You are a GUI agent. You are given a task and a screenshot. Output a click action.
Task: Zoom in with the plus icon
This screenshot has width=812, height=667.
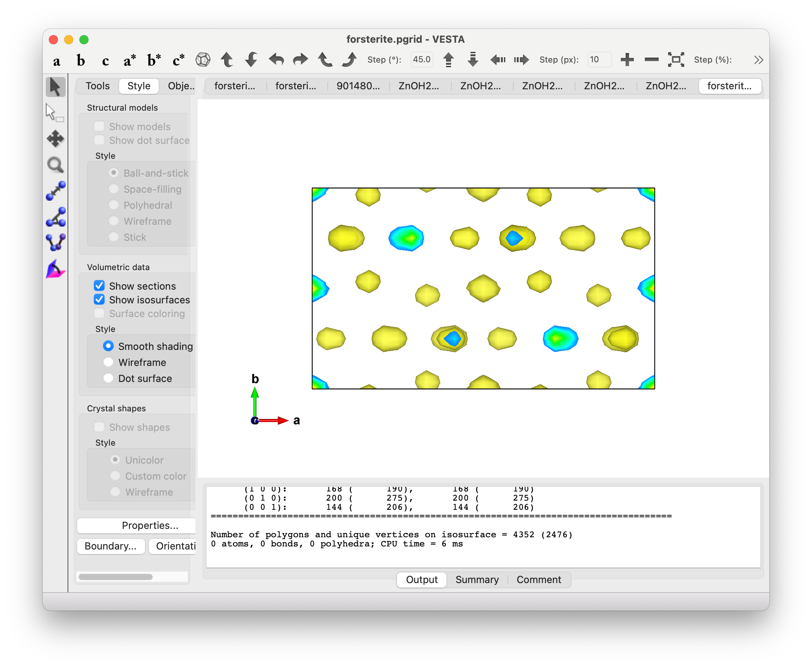tap(627, 60)
